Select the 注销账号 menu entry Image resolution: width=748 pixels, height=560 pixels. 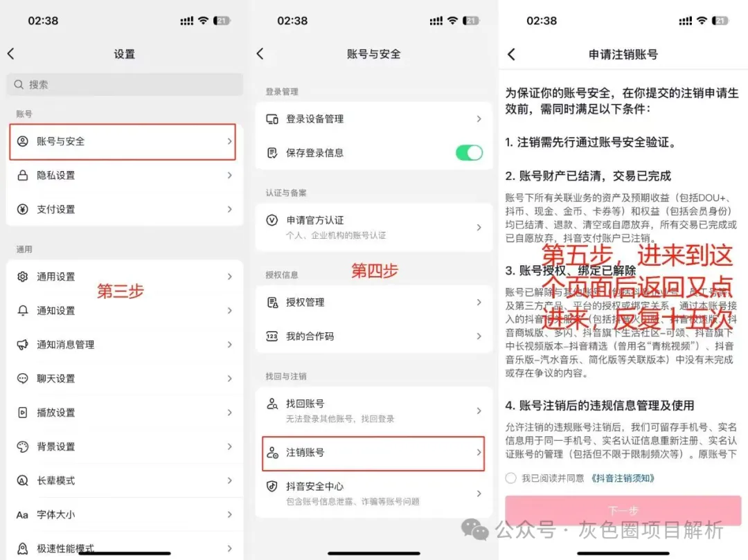373,453
